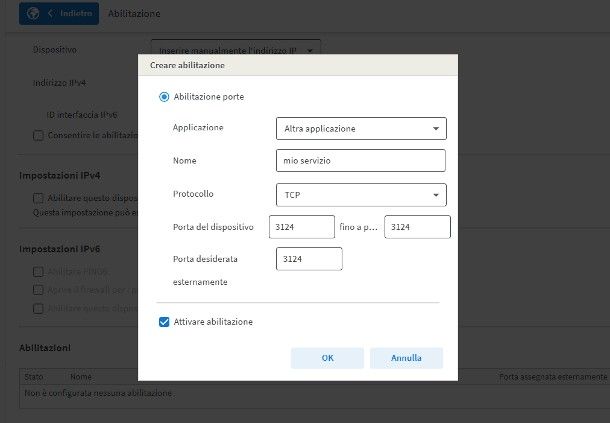Viewport: 610px width, 423px height.
Task: Confirm the dialog with OK
Action: pos(327,357)
